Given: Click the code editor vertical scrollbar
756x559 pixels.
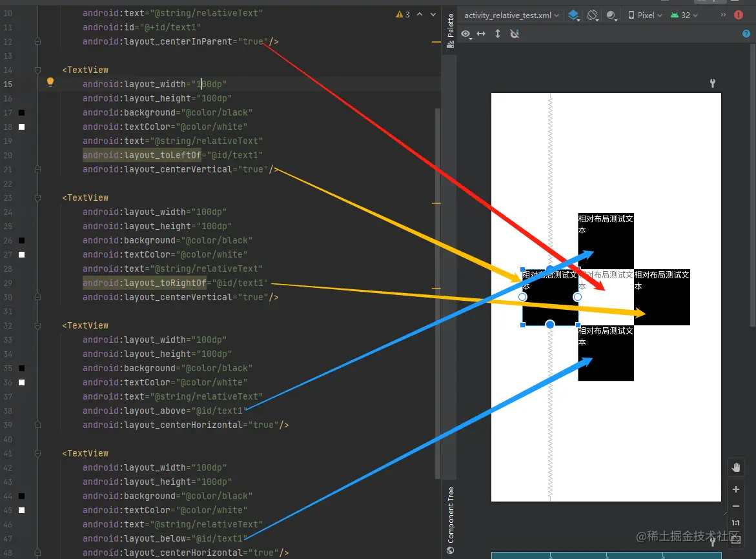Looking at the screenshot, I should [x=438, y=293].
